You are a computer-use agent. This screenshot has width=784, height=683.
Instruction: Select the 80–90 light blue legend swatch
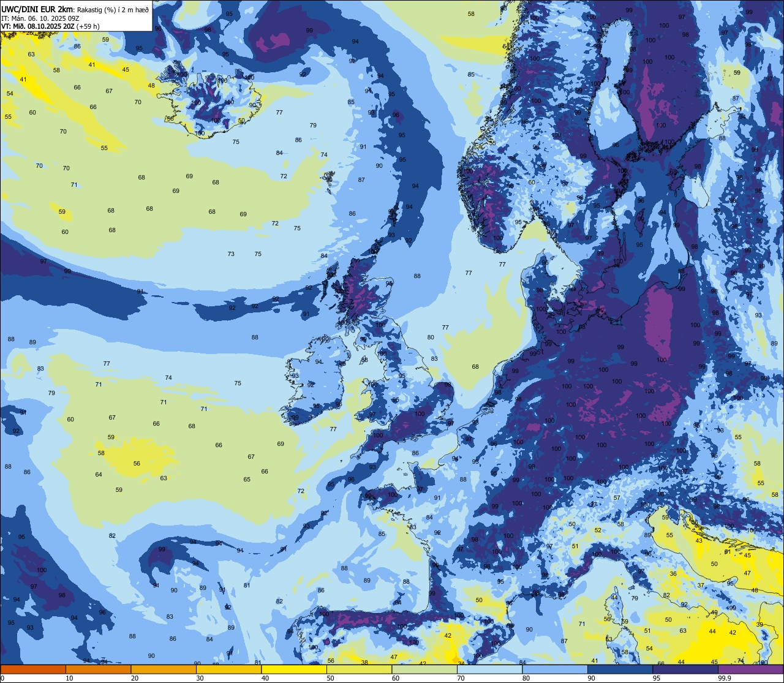554,669
